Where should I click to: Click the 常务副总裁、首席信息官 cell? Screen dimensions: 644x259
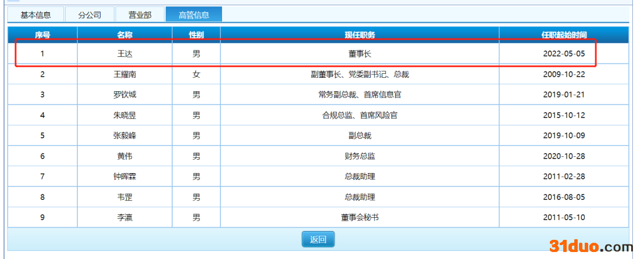360,95
